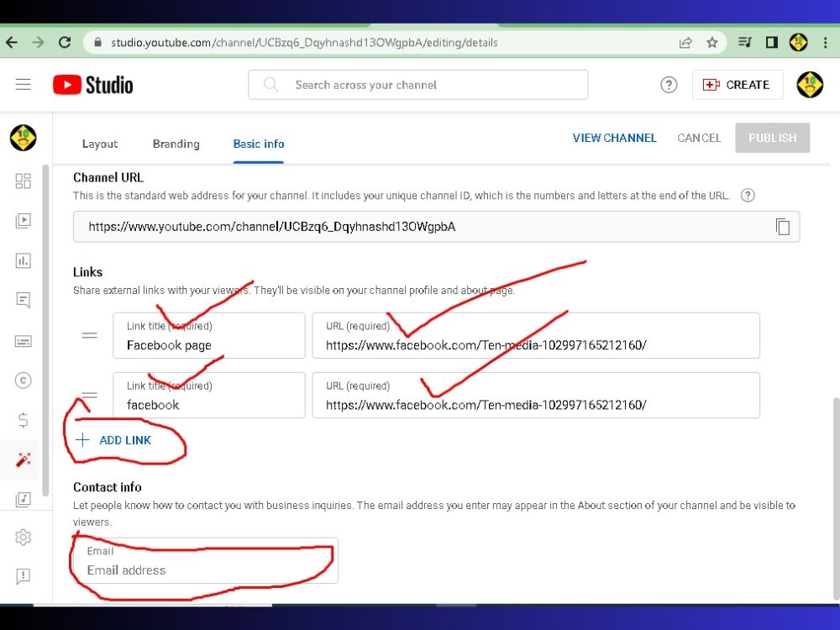Click ADD LINK button
Image resolution: width=840 pixels, height=630 pixels.
[x=113, y=440]
